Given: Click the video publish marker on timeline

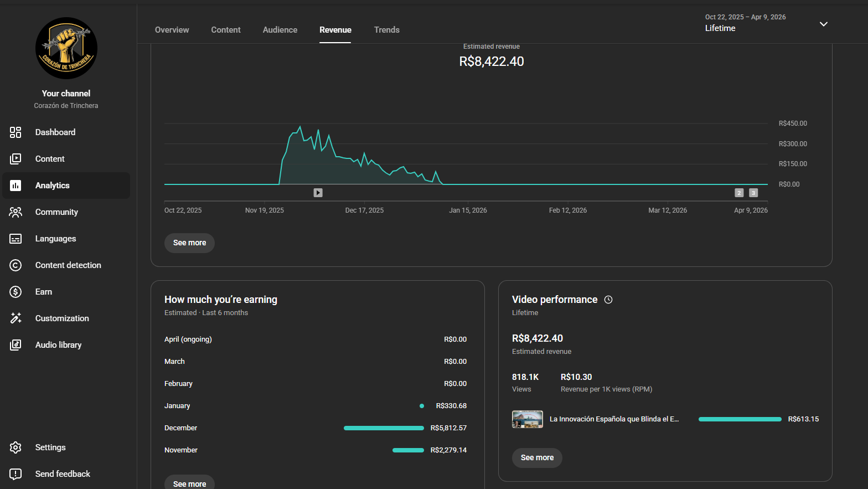Looking at the screenshot, I should click(318, 193).
